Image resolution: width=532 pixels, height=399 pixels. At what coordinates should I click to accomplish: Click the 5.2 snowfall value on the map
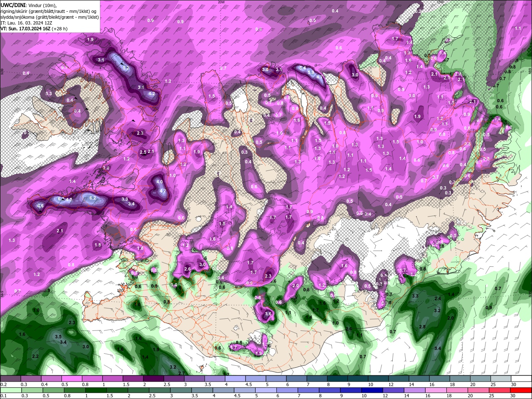[x=126, y=68]
